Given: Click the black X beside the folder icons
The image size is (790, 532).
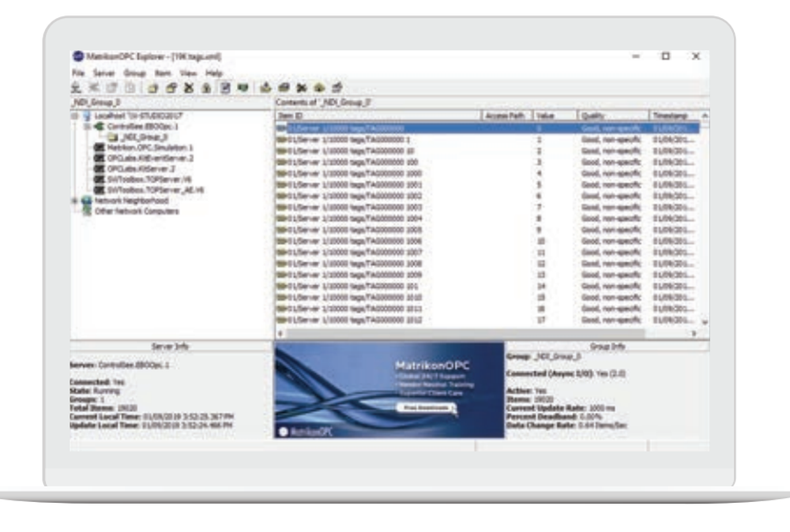Looking at the screenshot, I should point(189,88).
